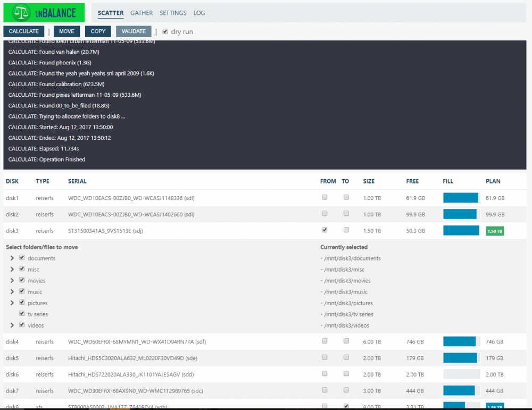Click the documents folder name

(x=41, y=258)
